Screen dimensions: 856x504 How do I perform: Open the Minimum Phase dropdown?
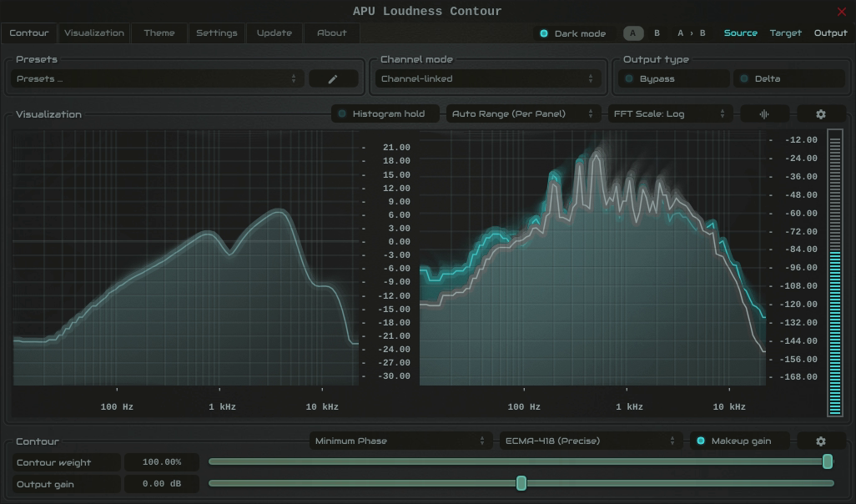[400, 441]
